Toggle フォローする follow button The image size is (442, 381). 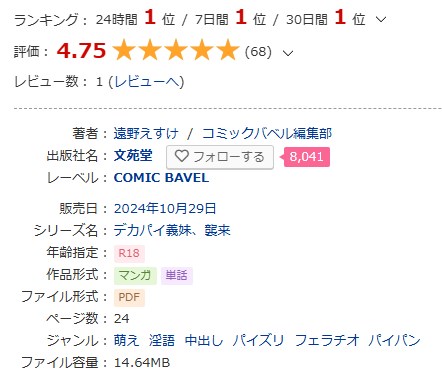pyautogui.click(x=220, y=157)
